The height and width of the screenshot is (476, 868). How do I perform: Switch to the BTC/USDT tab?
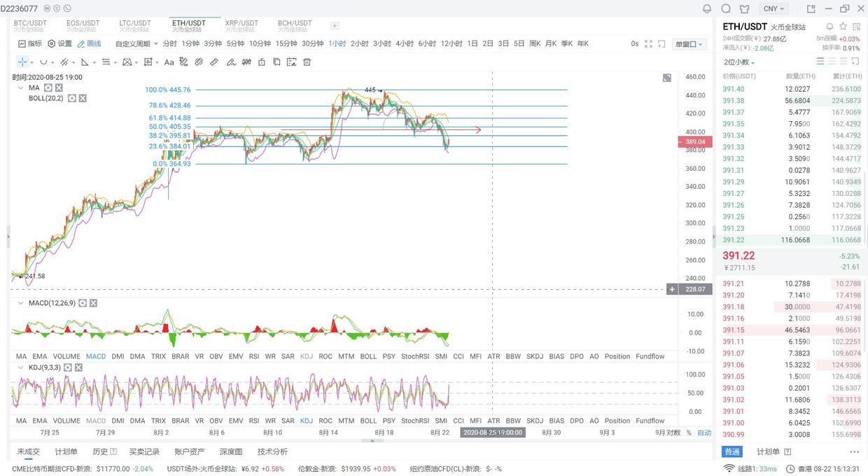tap(30, 26)
